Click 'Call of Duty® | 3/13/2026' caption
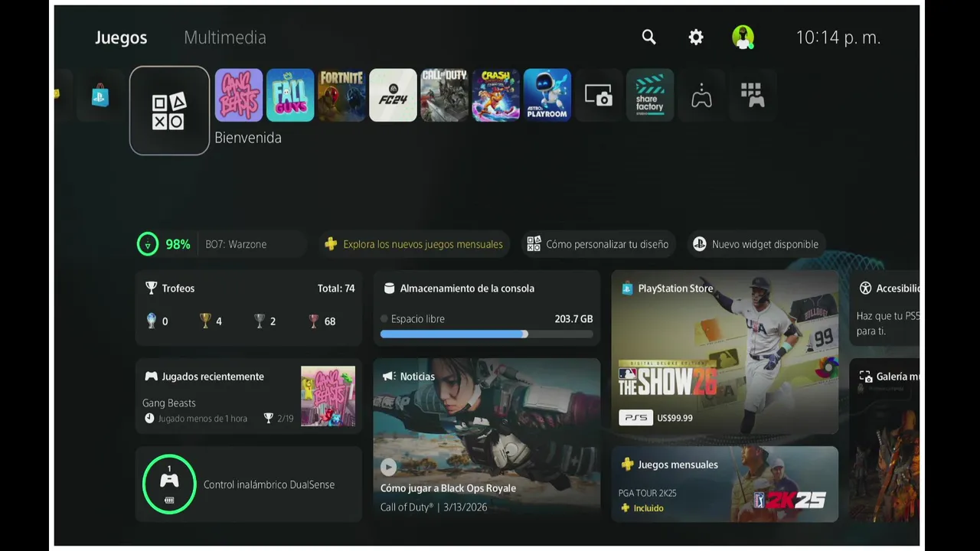Image resolution: width=980 pixels, height=551 pixels. coord(433,507)
